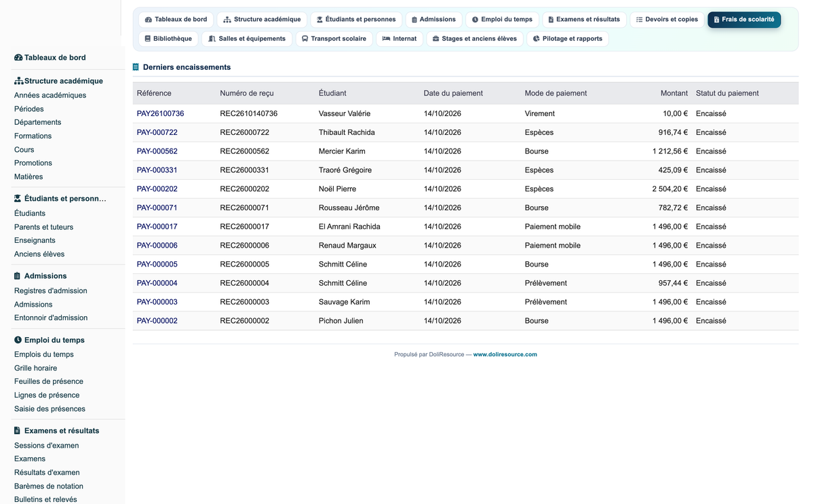Image resolution: width=814 pixels, height=504 pixels.
Task: Click the sidebar Structure académique hierarchy icon
Action: tap(19, 81)
